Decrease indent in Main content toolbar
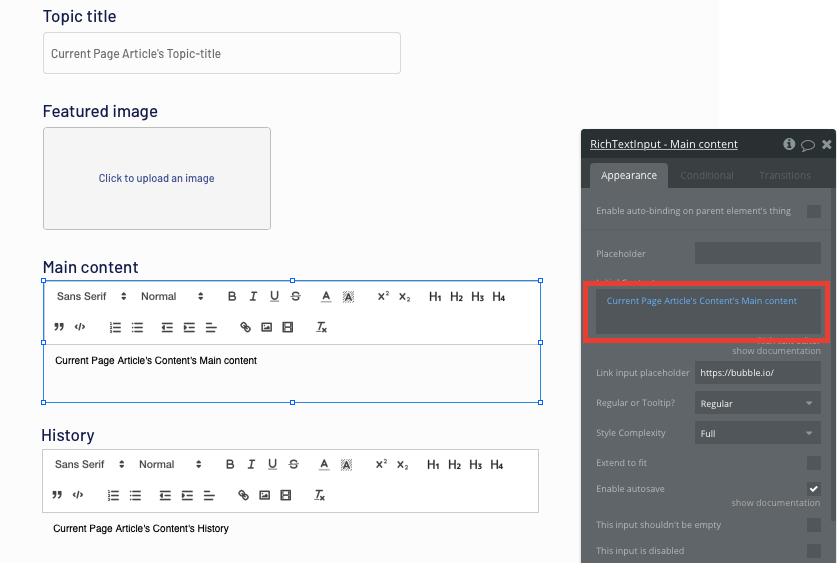Screen dimensions: 837x563 tap(167, 327)
